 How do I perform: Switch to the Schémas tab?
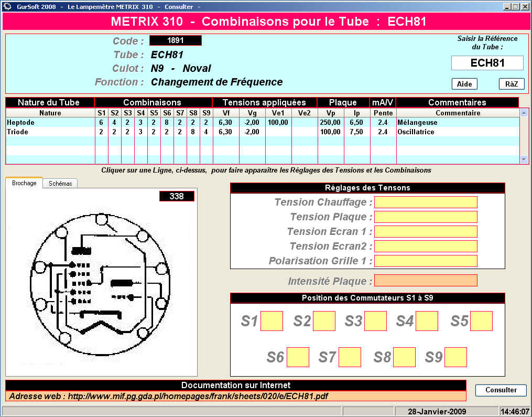(60, 184)
